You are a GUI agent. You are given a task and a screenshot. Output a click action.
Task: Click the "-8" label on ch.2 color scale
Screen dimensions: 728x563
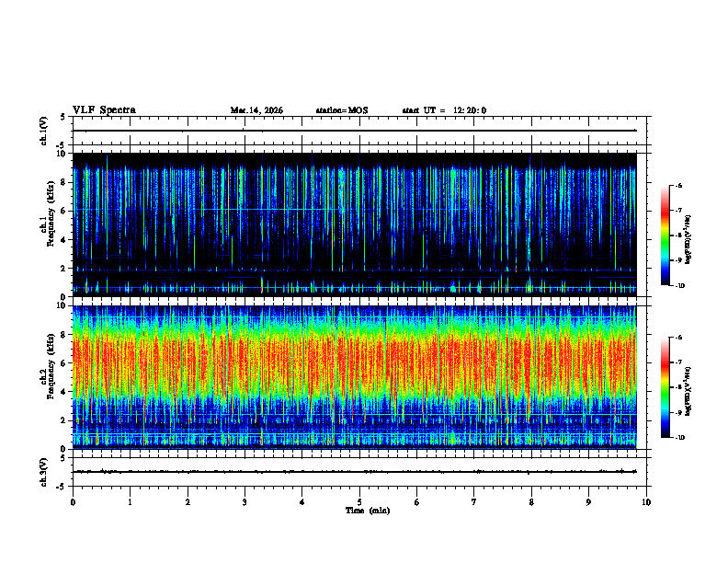pos(678,387)
